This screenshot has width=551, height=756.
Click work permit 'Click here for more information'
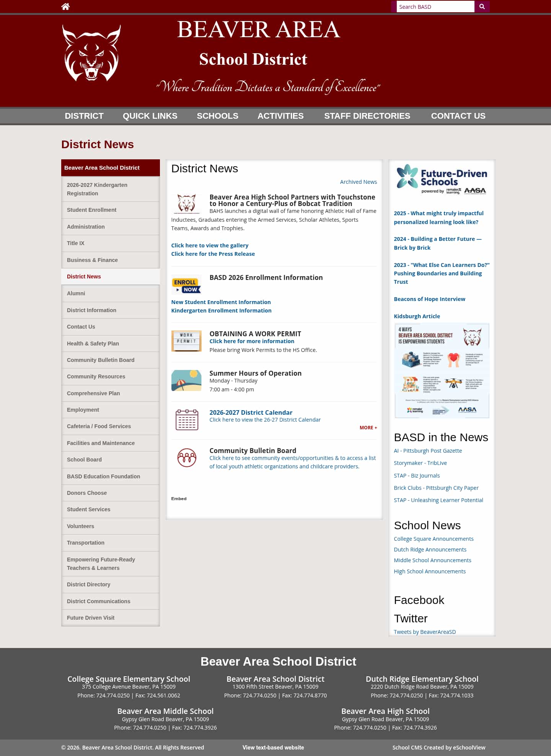[252, 341]
